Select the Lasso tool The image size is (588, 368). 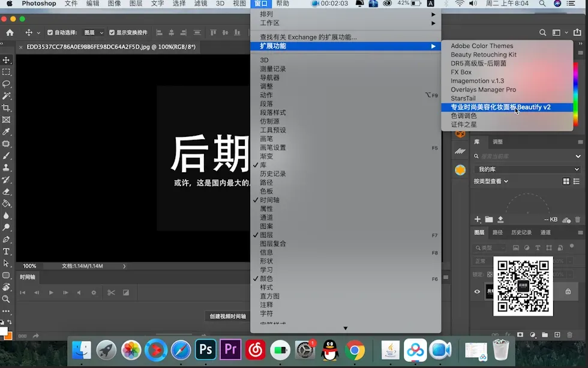[x=7, y=83]
